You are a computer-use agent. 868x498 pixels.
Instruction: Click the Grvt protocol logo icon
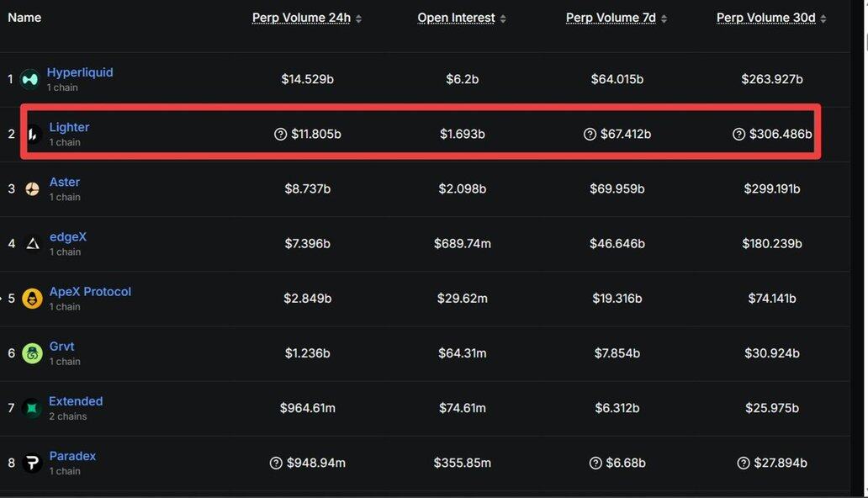[x=33, y=353]
